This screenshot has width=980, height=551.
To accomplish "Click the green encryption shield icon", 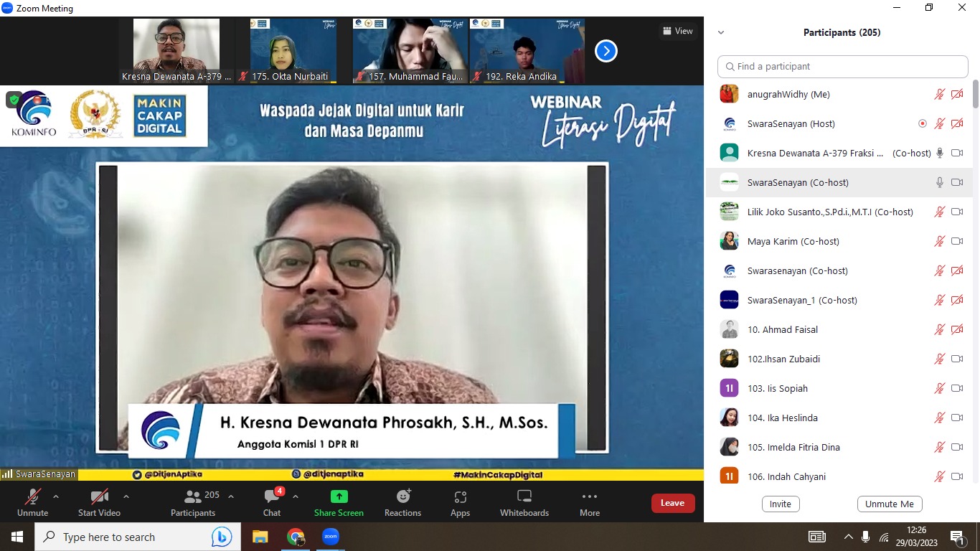I will point(14,100).
